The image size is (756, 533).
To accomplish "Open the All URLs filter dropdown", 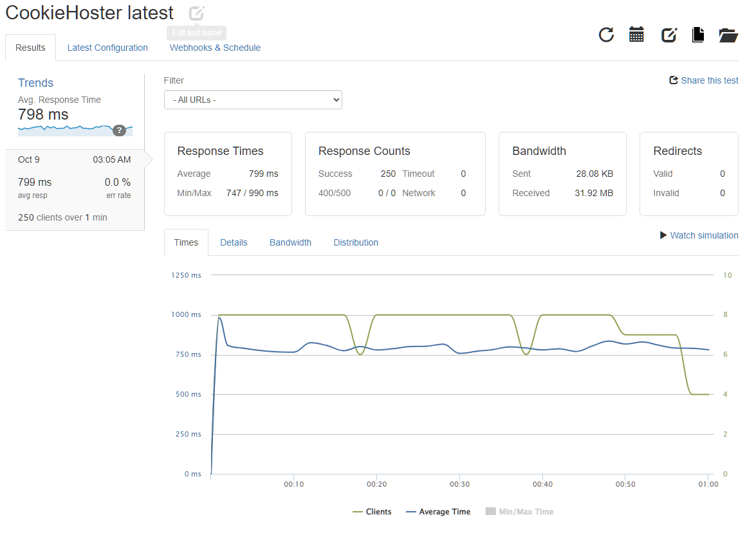I will 253,100.
